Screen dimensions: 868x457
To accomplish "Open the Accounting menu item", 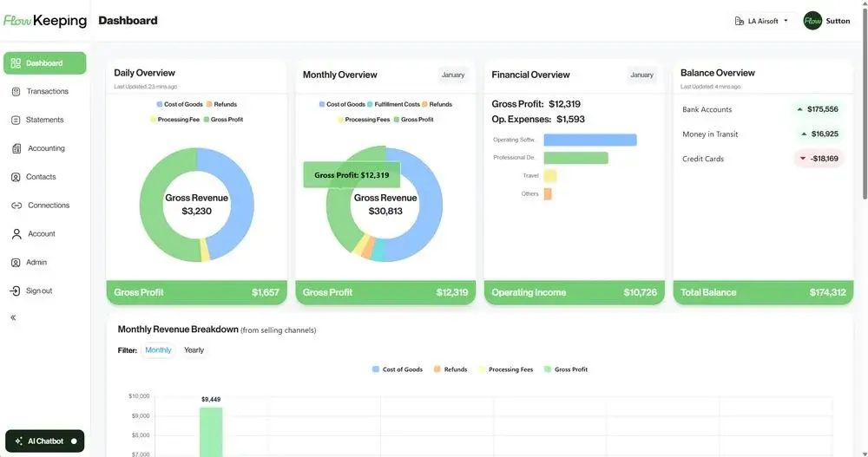I will (x=45, y=148).
